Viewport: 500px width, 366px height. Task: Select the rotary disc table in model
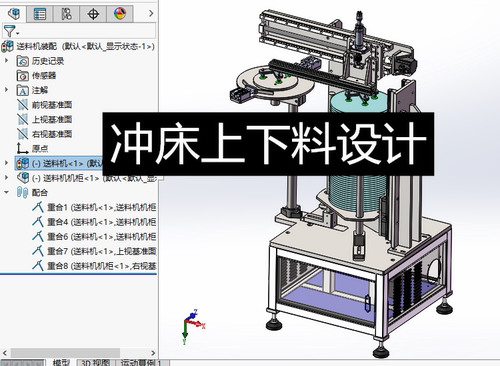click(x=275, y=82)
